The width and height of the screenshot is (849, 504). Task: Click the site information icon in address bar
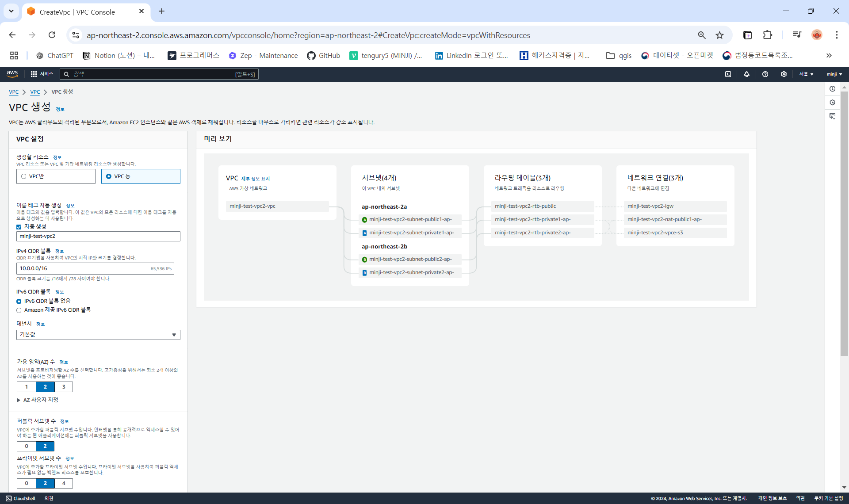76,35
